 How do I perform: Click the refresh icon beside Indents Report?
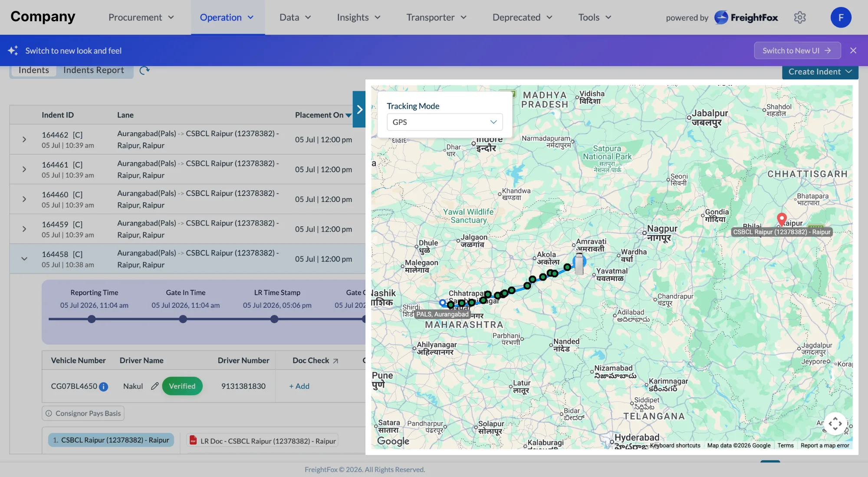coord(145,70)
